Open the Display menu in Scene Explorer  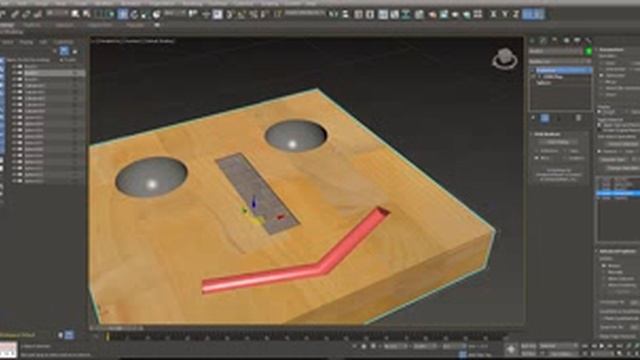(26, 42)
